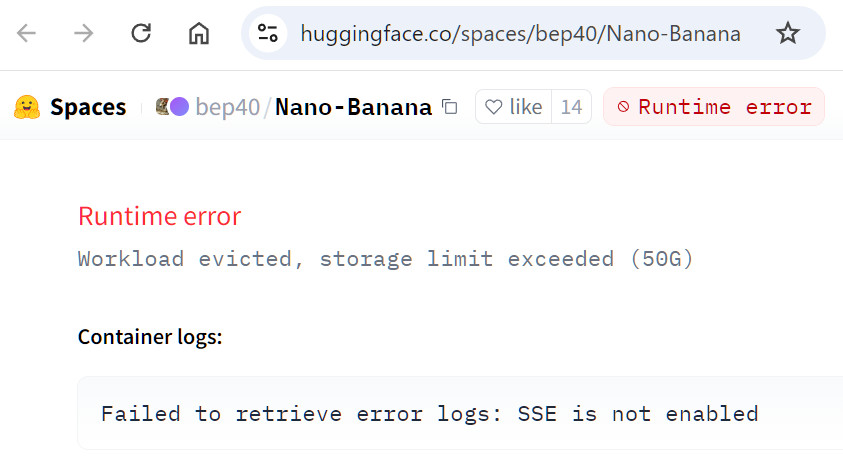843x456 pixels.
Task: Go to the browser home icon
Action: coord(198,33)
